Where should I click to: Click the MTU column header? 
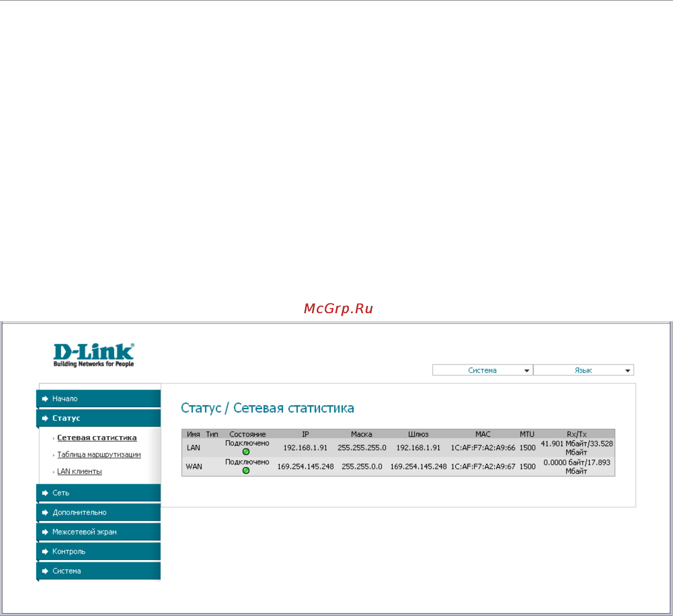527,434
